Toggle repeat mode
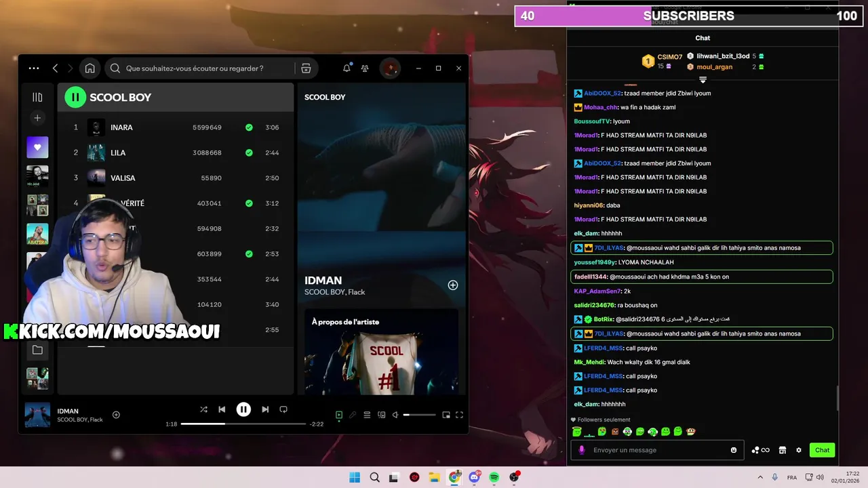 (x=283, y=409)
